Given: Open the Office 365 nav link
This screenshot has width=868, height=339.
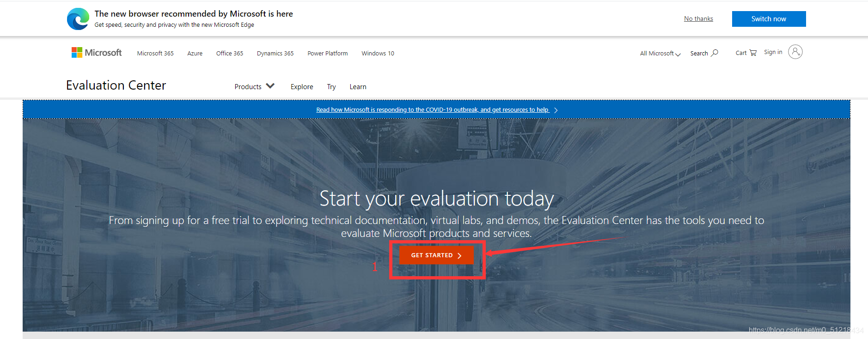Looking at the screenshot, I should (x=230, y=54).
